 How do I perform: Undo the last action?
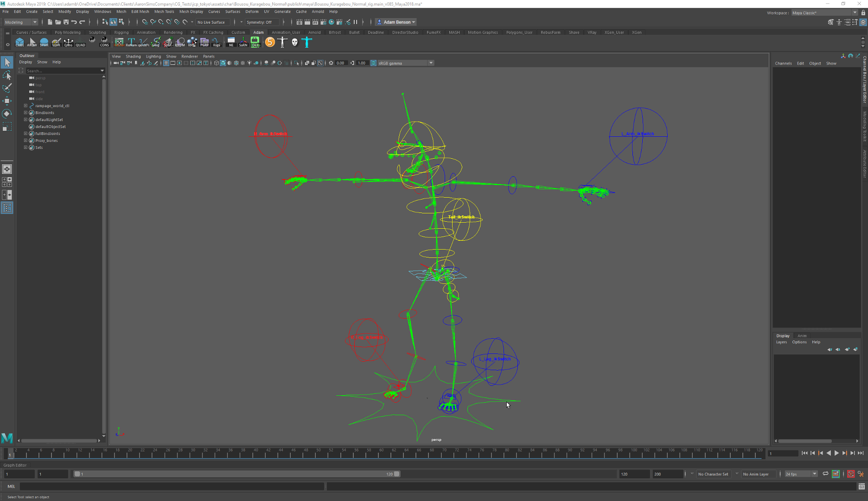click(x=74, y=22)
